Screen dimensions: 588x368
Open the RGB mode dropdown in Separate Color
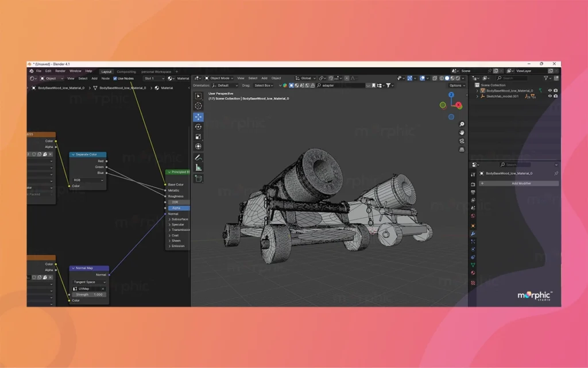pyautogui.click(x=88, y=180)
